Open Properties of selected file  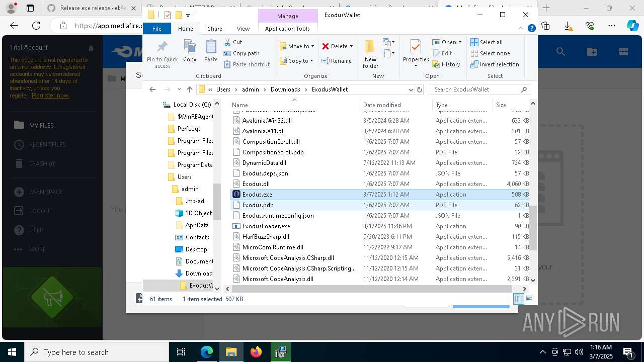pos(416,50)
